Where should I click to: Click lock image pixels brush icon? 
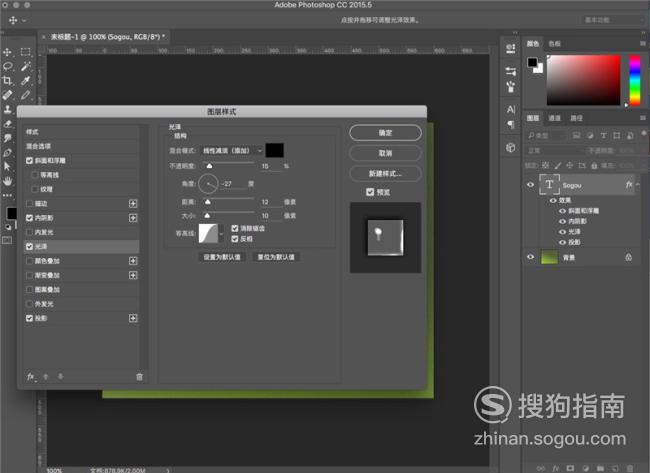[x=558, y=165]
